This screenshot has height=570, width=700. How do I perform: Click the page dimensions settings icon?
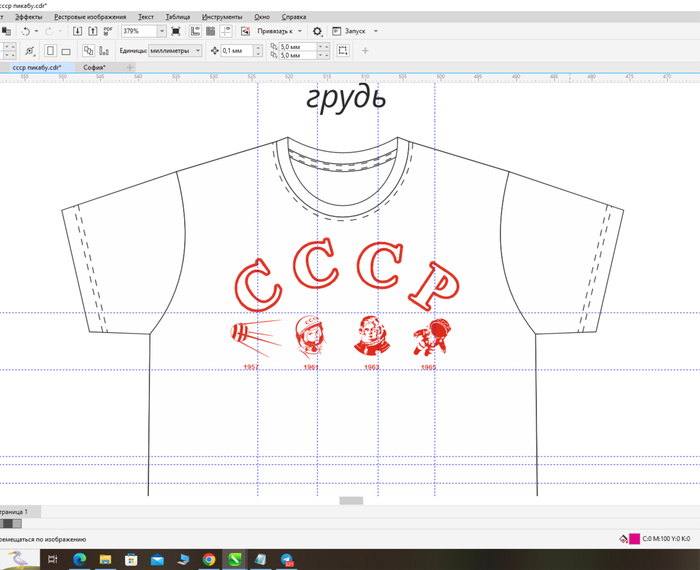click(x=30, y=51)
